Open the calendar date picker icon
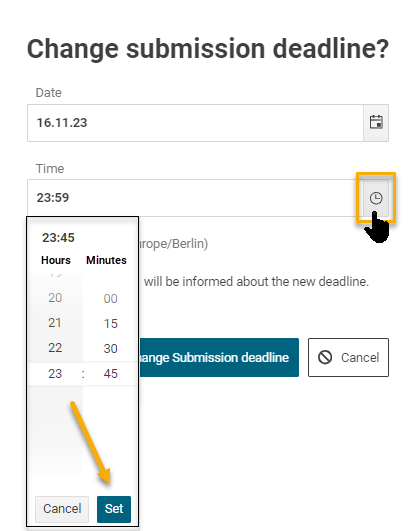 [x=376, y=123]
